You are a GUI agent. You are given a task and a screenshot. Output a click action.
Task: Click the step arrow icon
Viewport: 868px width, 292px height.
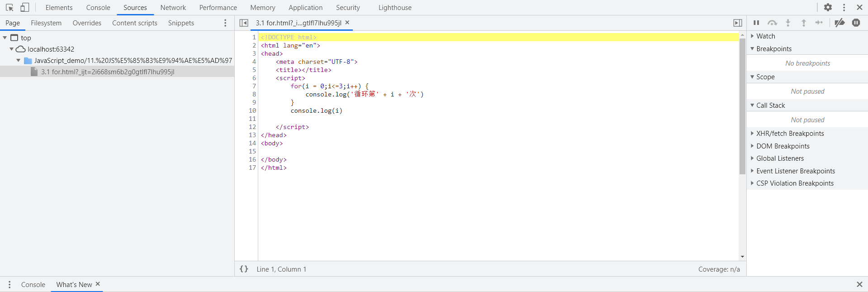coord(819,23)
